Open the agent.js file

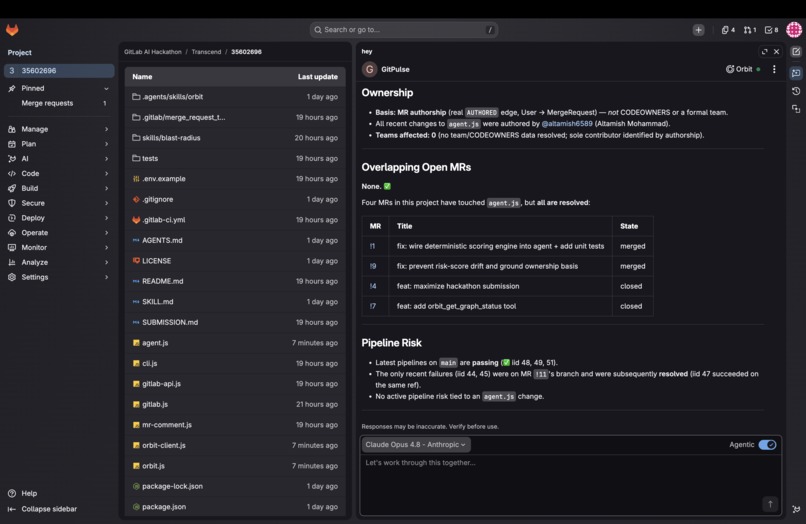click(155, 343)
